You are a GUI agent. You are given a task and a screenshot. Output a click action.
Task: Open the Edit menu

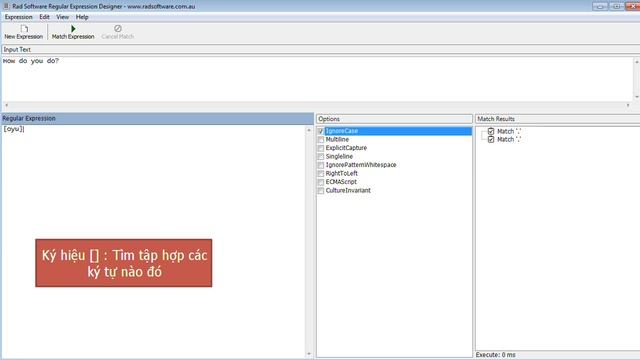[44, 17]
